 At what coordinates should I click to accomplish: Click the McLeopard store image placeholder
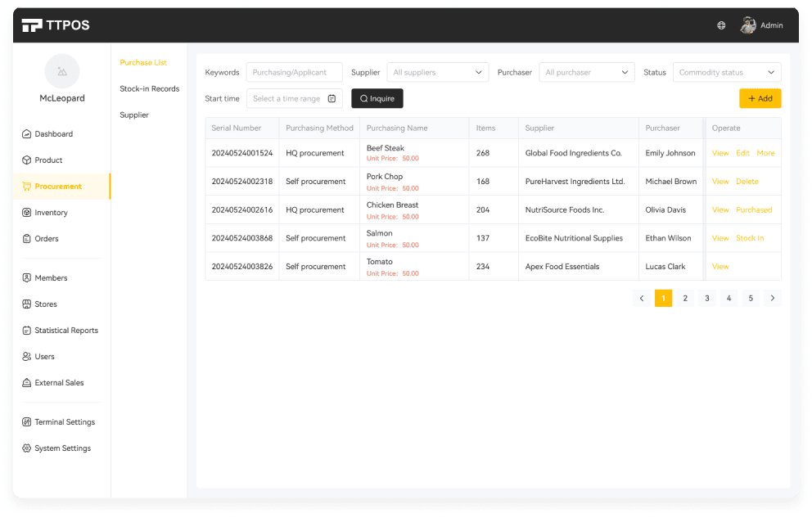[62, 71]
